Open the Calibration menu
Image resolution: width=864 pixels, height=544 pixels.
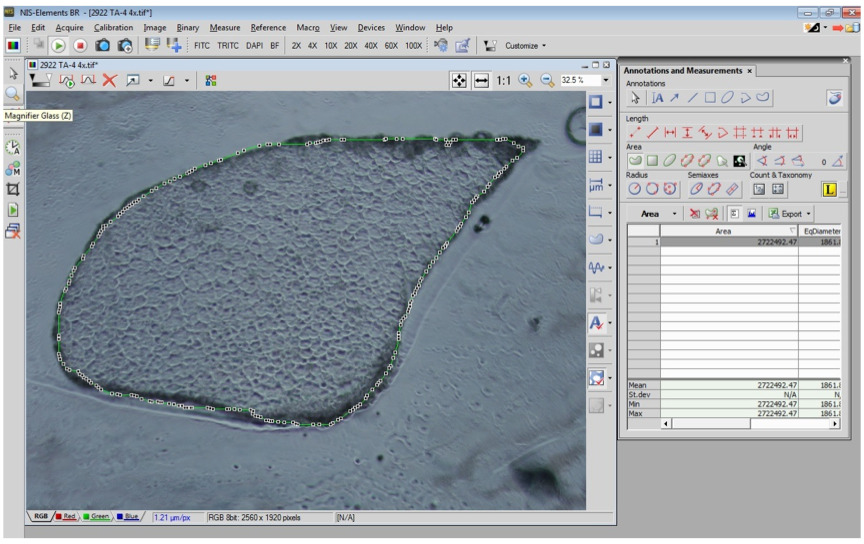(113, 28)
